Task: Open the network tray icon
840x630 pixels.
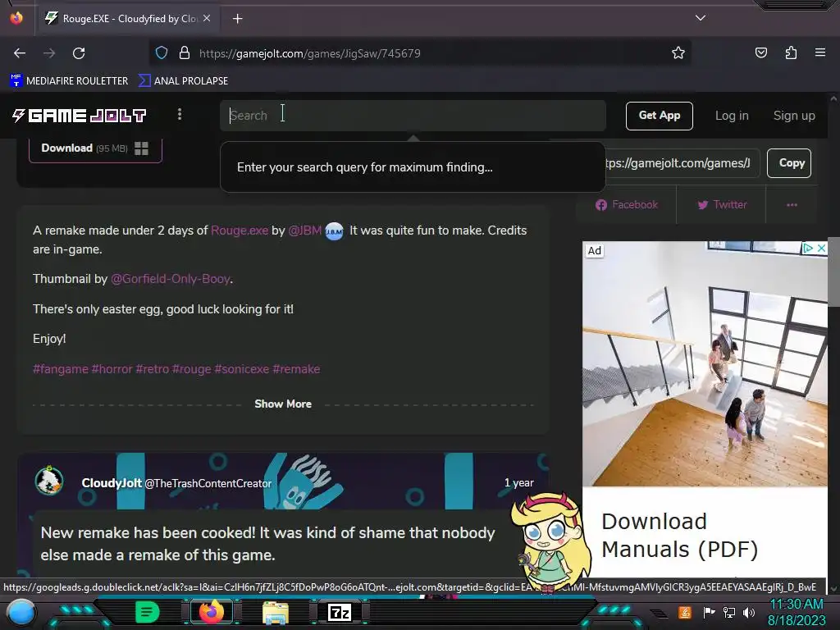Action: pos(728,612)
